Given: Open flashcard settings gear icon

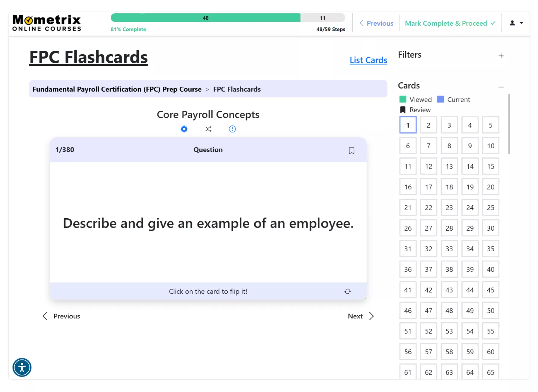Looking at the screenshot, I should tap(184, 129).
